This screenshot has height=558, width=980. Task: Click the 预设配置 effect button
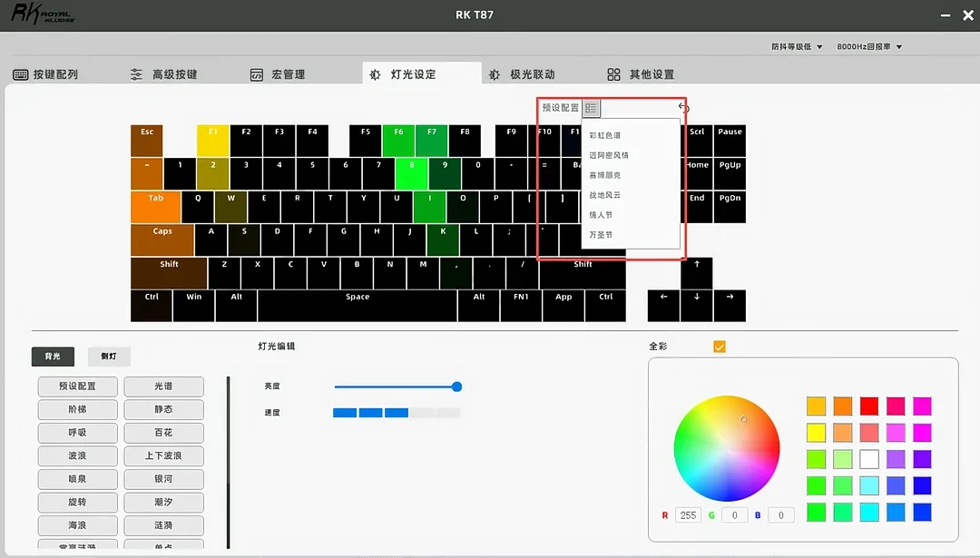point(77,387)
